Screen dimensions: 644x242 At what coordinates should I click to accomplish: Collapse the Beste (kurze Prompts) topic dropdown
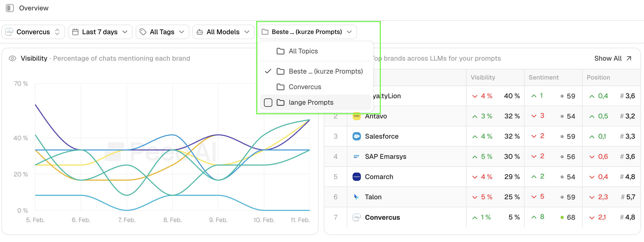307,32
